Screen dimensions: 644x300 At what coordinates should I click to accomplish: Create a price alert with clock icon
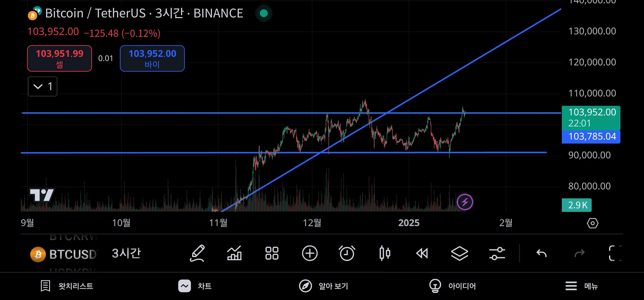pos(347,253)
